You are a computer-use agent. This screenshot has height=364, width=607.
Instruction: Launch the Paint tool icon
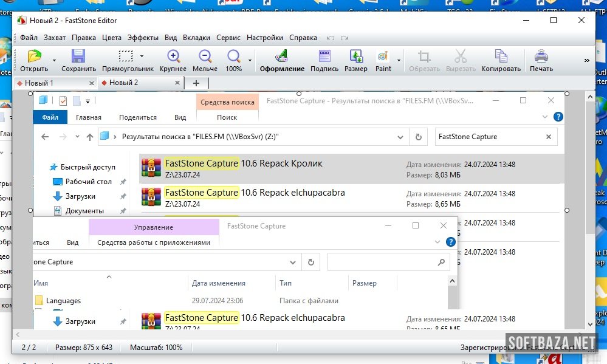tap(383, 57)
